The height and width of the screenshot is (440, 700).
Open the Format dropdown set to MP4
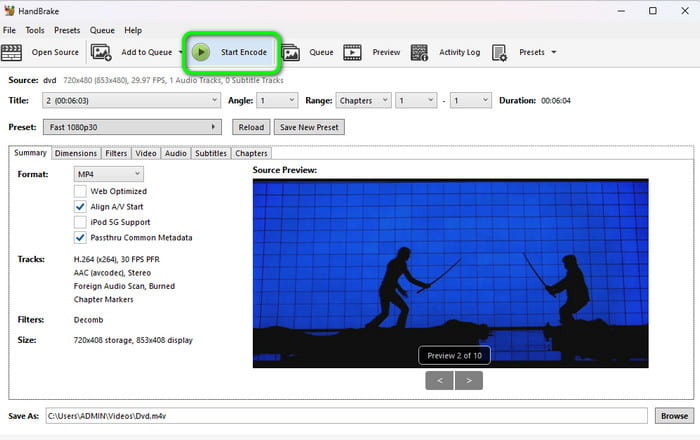(x=108, y=174)
